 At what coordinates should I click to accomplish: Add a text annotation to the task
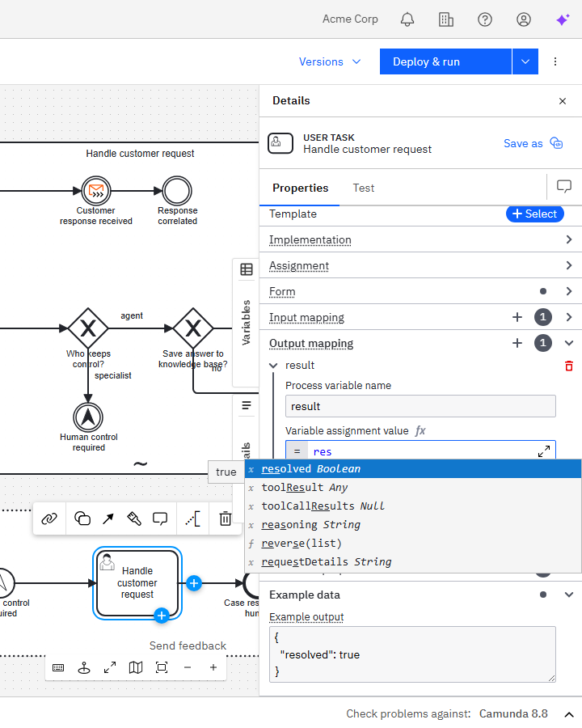pos(193,518)
